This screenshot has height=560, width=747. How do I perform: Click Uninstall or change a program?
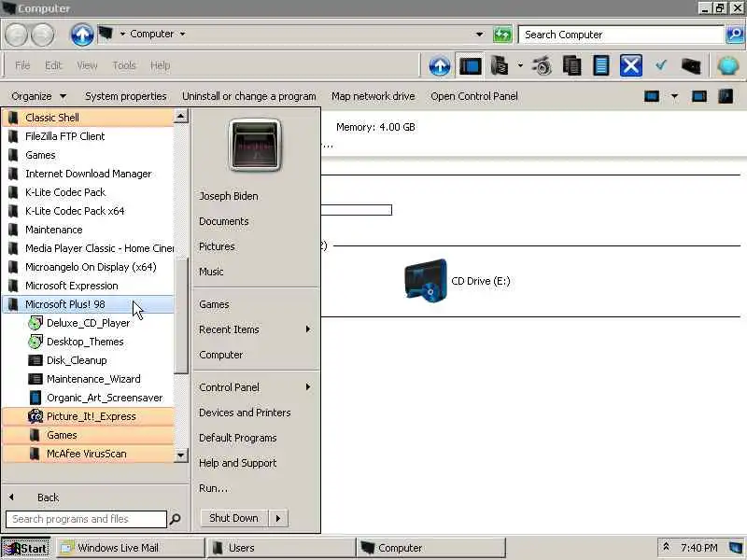point(248,96)
